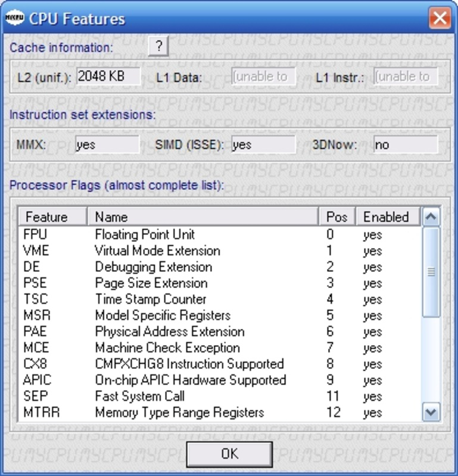Select the DE feature row
This screenshot has width=458, height=476.
point(220,267)
